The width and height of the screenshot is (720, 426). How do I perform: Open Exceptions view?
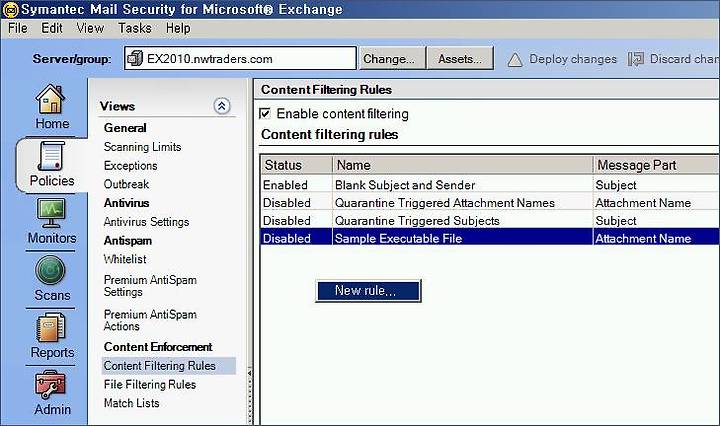[130, 166]
